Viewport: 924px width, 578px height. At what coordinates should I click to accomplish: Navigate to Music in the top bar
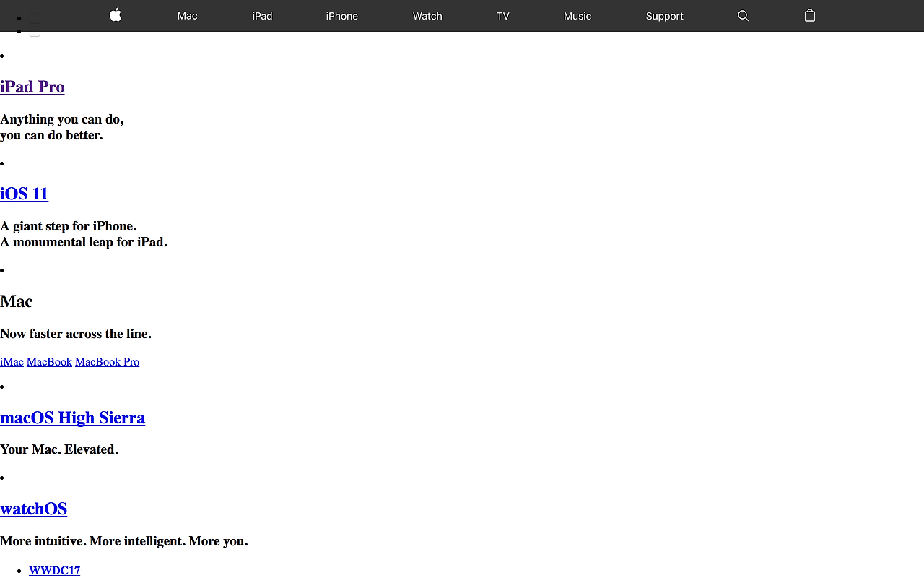pos(577,16)
